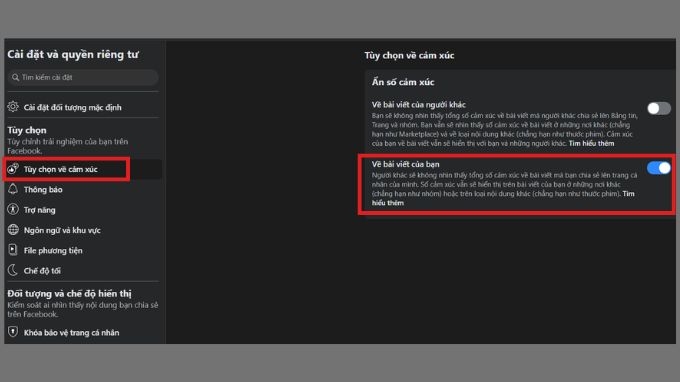Click the reaction preferences icon in sidebar

pyautogui.click(x=13, y=169)
